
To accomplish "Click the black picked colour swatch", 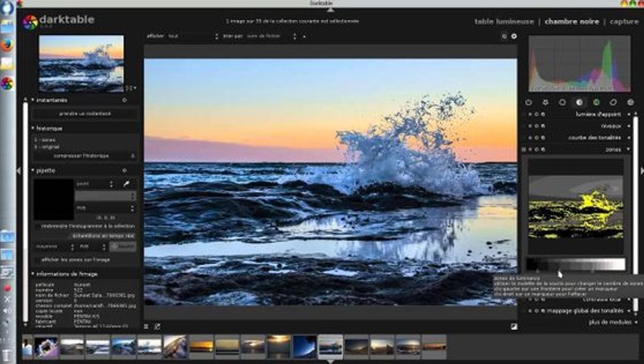I will tap(53, 199).
